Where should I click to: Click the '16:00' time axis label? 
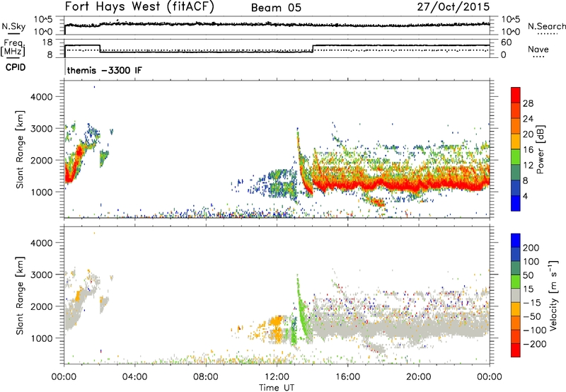347,377
